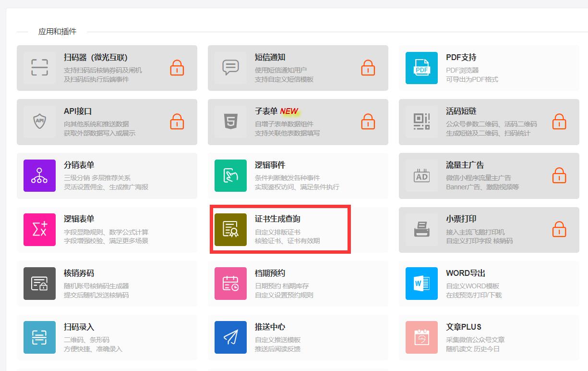Click description 可导出为PDF格式
The height and width of the screenshot is (371, 588).
coord(472,79)
